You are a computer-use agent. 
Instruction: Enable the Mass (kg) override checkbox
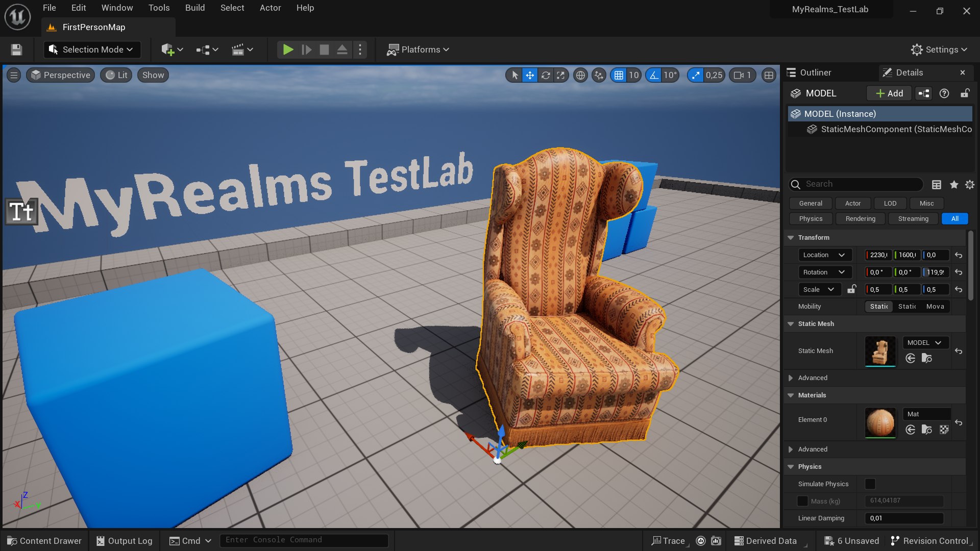(802, 501)
